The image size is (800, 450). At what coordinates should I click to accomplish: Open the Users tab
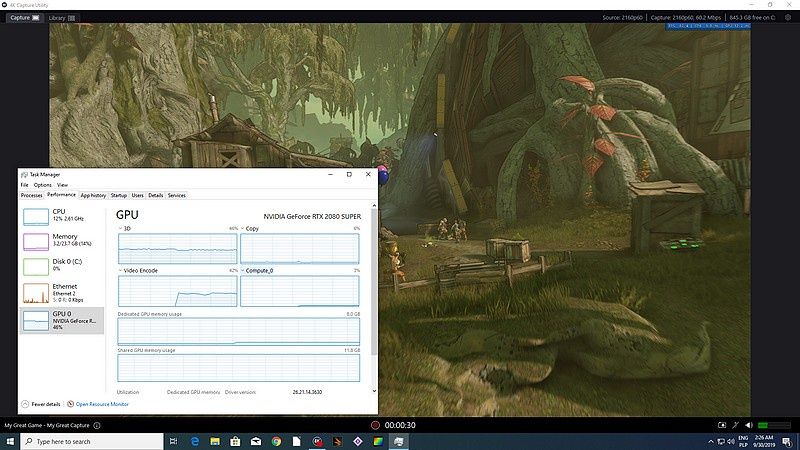click(x=138, y=195)
